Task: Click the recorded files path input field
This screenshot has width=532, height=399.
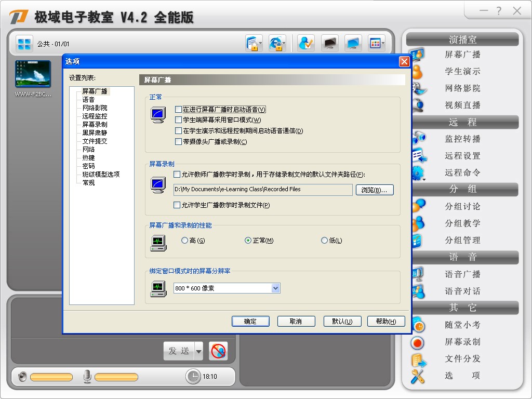Action: (x=262, y=190)
